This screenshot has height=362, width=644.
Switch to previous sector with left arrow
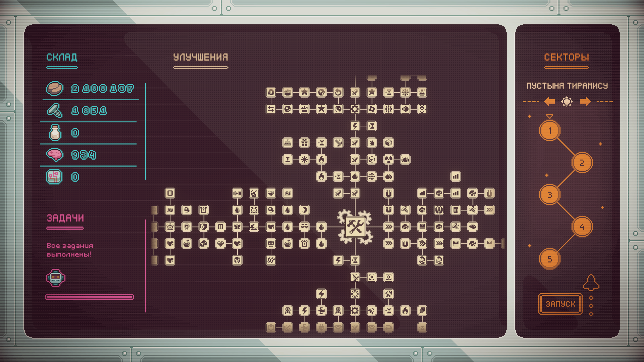[x=549, y=102]
